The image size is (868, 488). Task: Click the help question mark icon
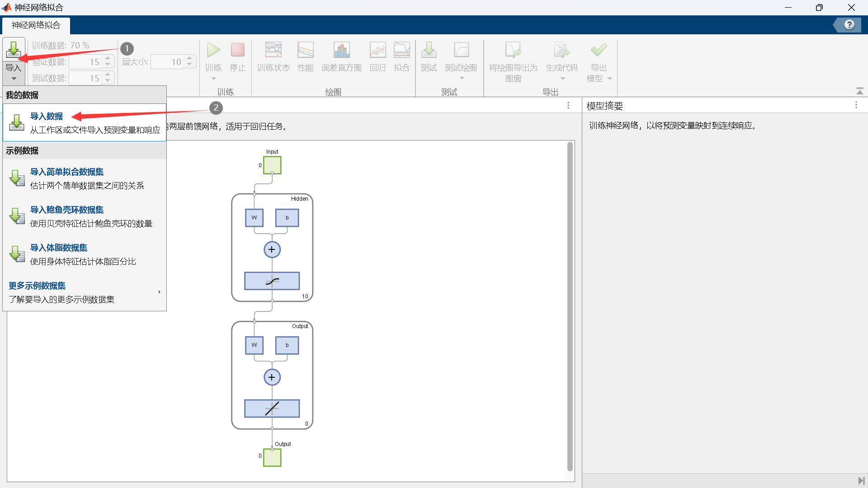pos(849,25)
